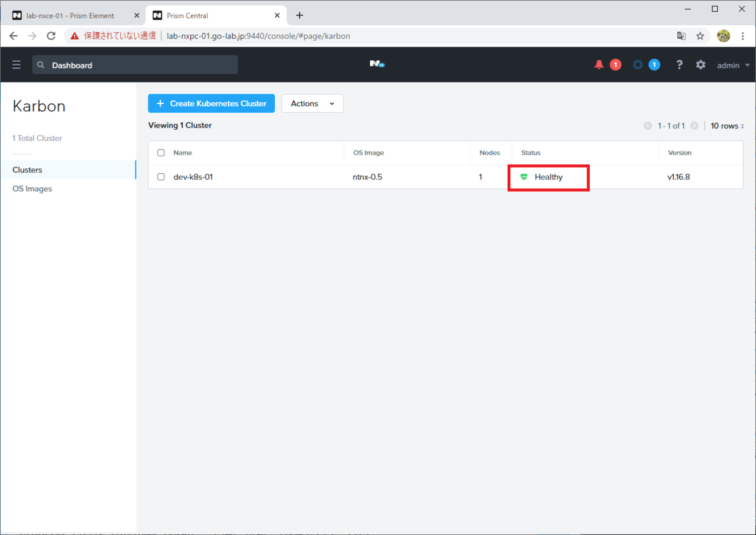Screen dimensions: 756x535
Task: Sort by OS Image column header
Action: (x=368, y=153)
